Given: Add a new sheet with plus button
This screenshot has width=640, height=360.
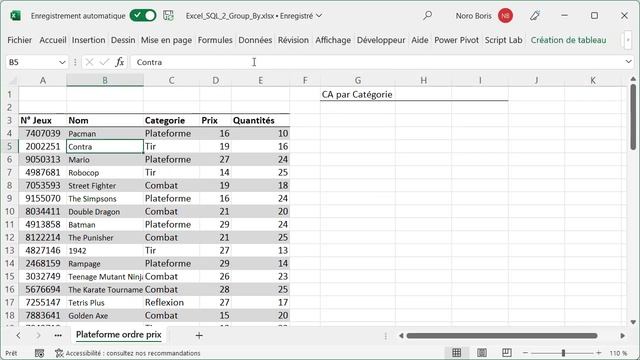Looking at the screenshot, I should click(199, 336).
